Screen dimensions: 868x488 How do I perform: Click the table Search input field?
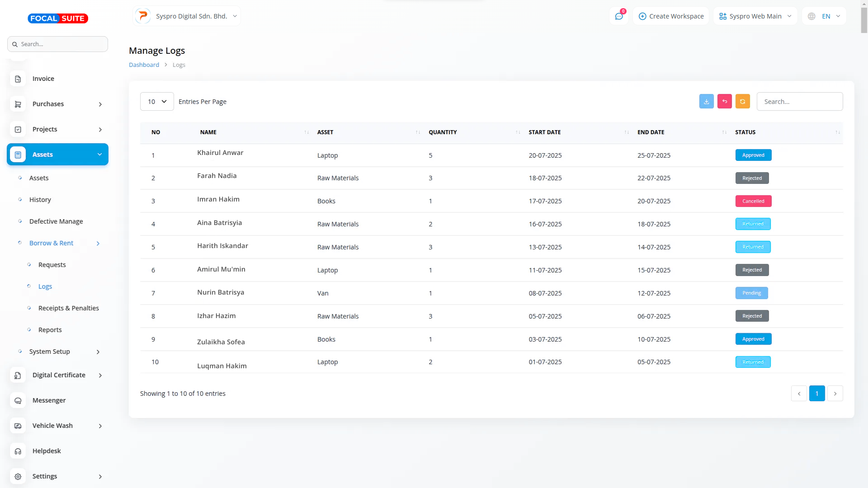pyautogui.click(x=799, y=102)
